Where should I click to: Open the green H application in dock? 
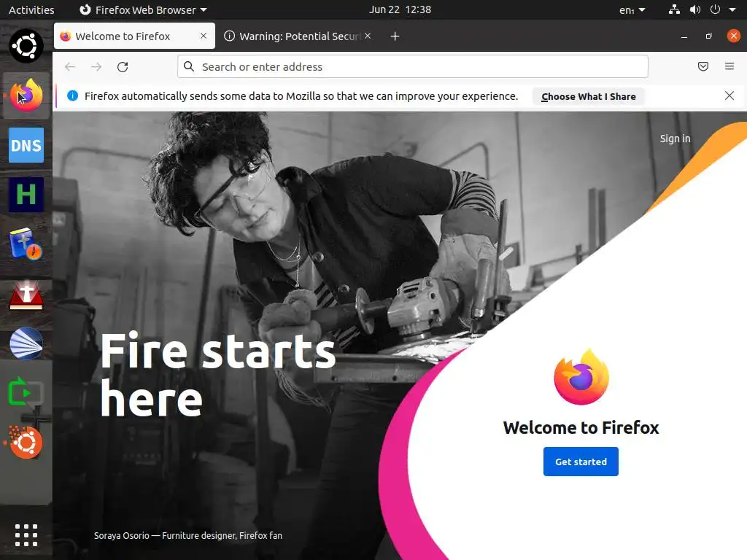pos(26,195)
